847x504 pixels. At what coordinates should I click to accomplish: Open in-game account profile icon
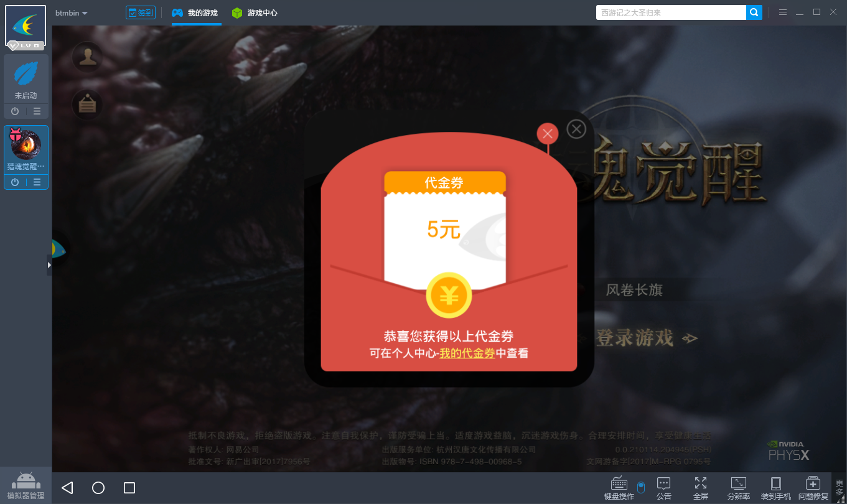click(x=88, y=57)
